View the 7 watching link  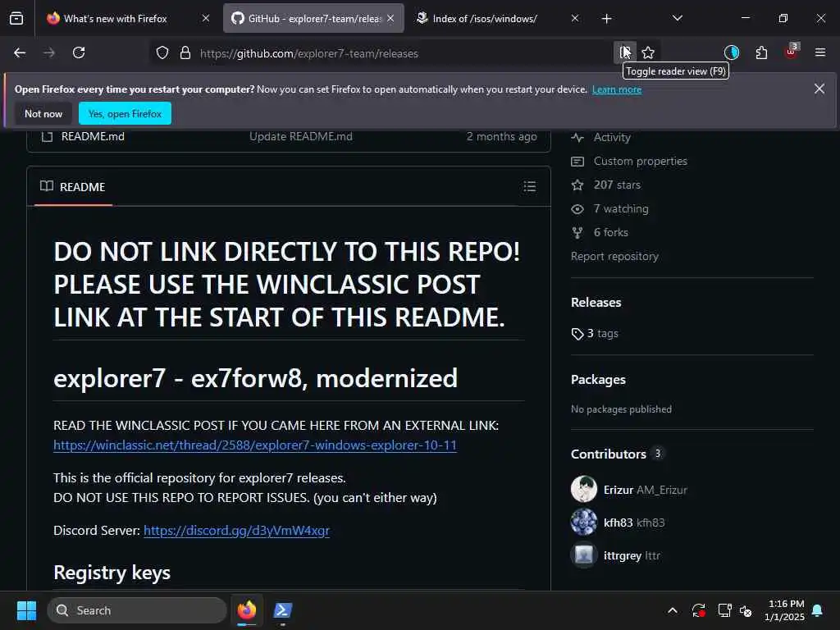tap(621, 209)
